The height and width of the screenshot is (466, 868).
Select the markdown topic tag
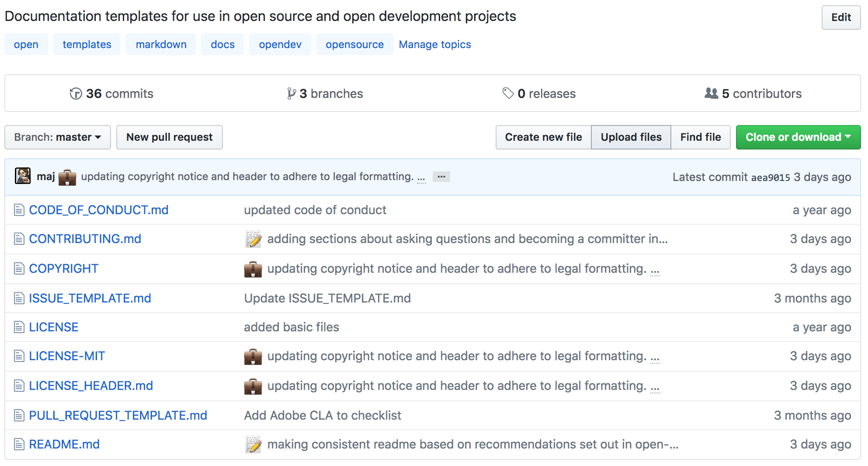tap(160, 44)
